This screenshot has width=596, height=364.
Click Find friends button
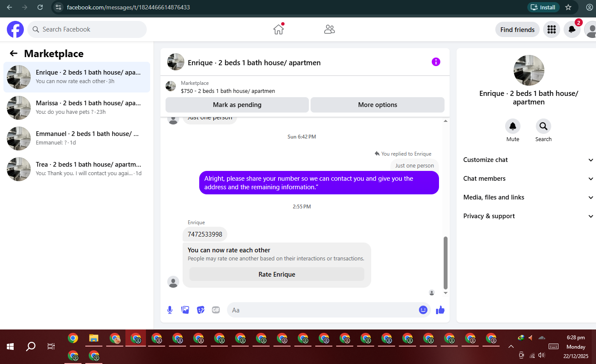[x=518, y=29]
